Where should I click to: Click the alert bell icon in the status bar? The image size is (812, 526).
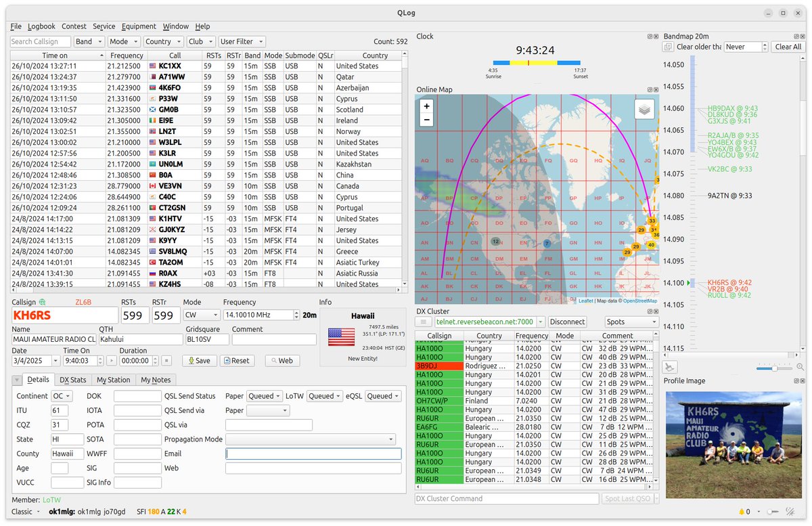(x=742, y=511)
